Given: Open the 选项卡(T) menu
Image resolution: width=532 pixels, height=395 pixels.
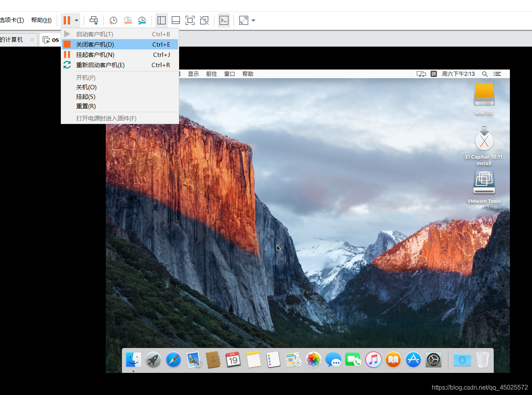Looking at the screenshot, I should point(12,20).
